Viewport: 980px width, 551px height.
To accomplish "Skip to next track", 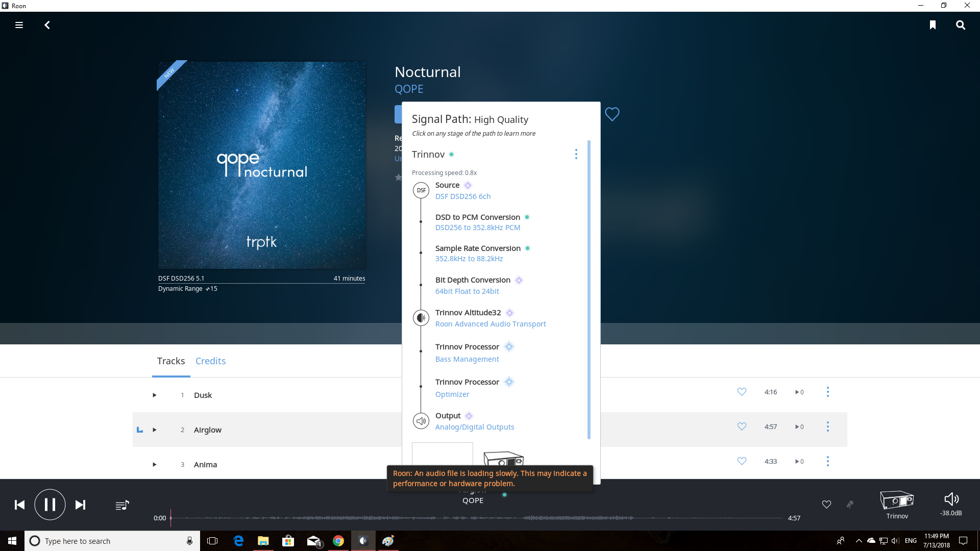I will (x=80, y=505).
